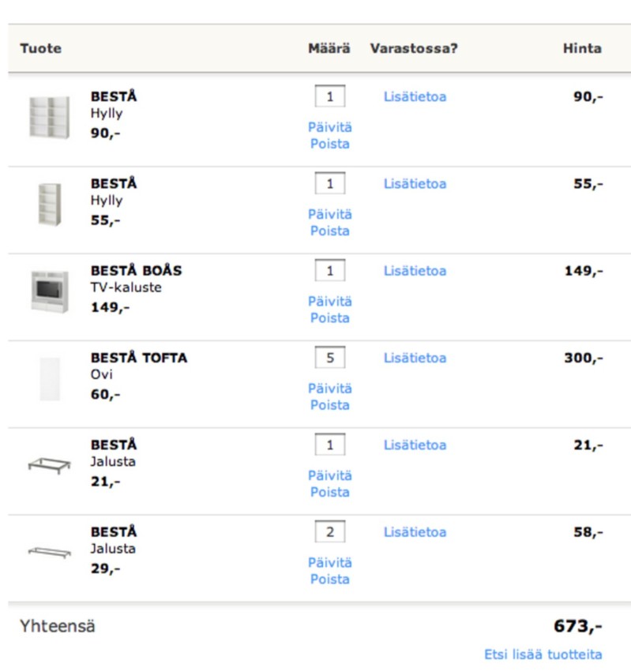Screen dimensions: 631x672
Task: Click Poista to remove the 55,- Hylly
Action: 329,231
